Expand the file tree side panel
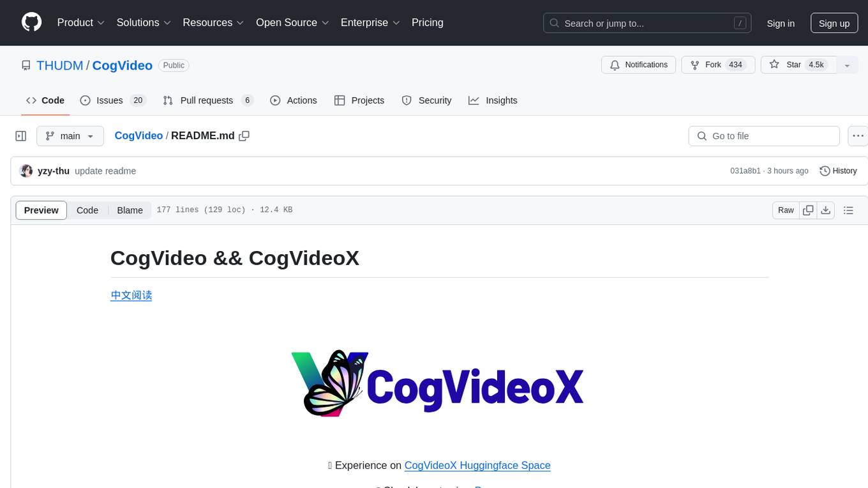This screenshot has width=868, height=488. (x=21, y=136)
